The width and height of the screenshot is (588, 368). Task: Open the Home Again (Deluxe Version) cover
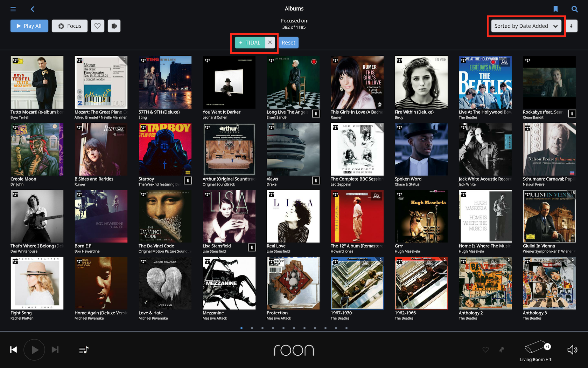(101, 283)
